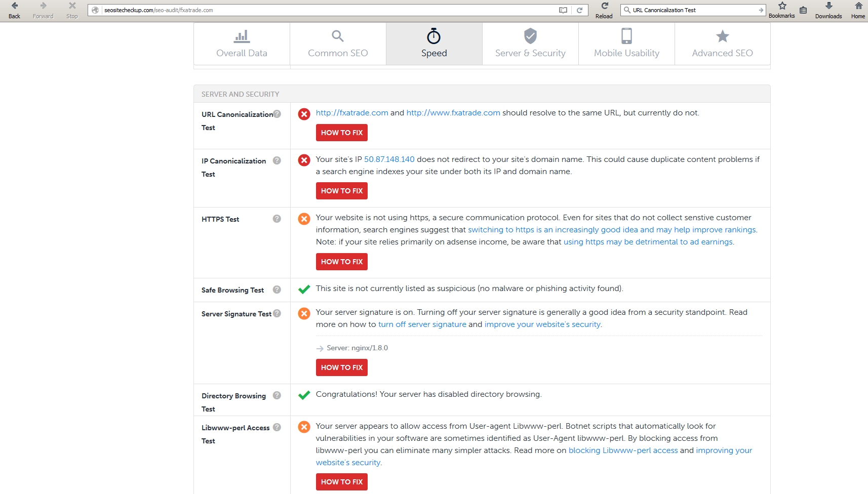Image resolution: width=868 pixels, height=494 pixels.
Task: Open help icon for Libwww-perl Access Test
Action: (277, 427)
